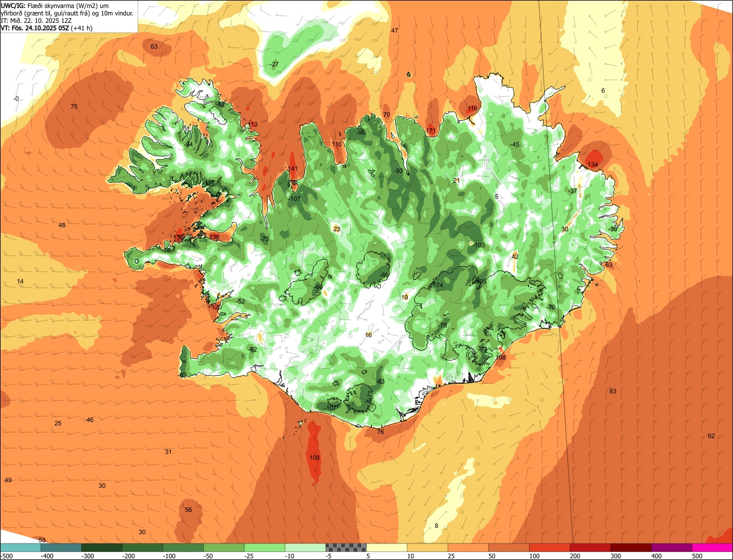Select the checkered -5 to 5 legend swatch
Viewport: 733px width, 560px height.
pyautogui.click(x=346, y=547)
